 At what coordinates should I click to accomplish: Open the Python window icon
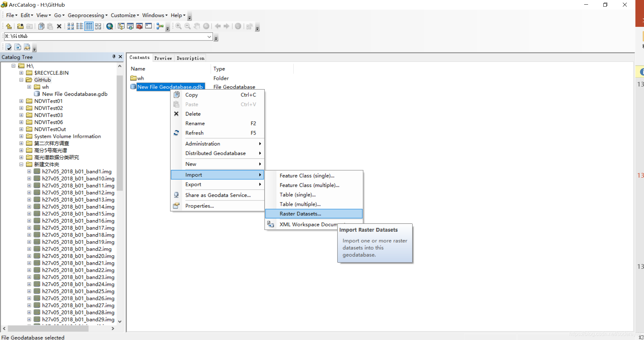[x=149, y=26]
